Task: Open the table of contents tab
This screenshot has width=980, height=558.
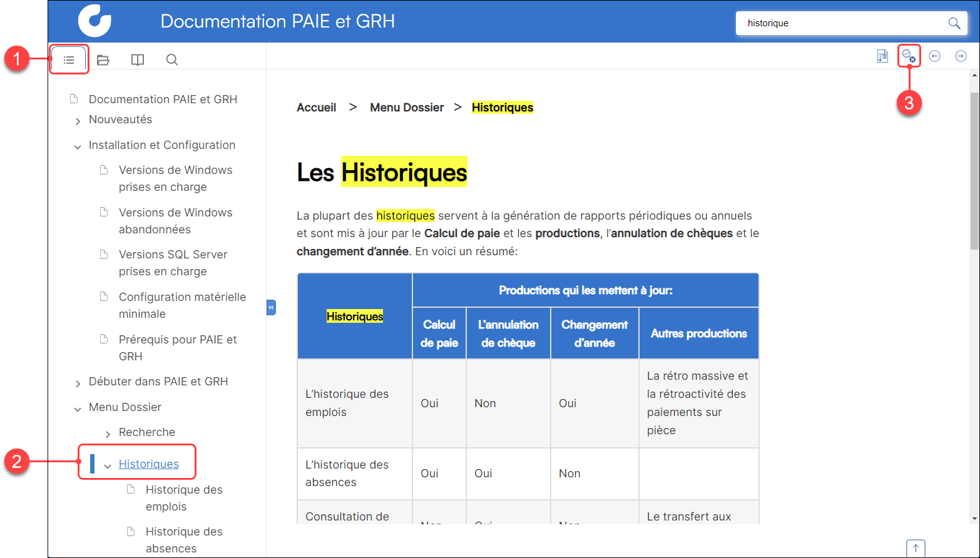Action: (x=69, y=60)
